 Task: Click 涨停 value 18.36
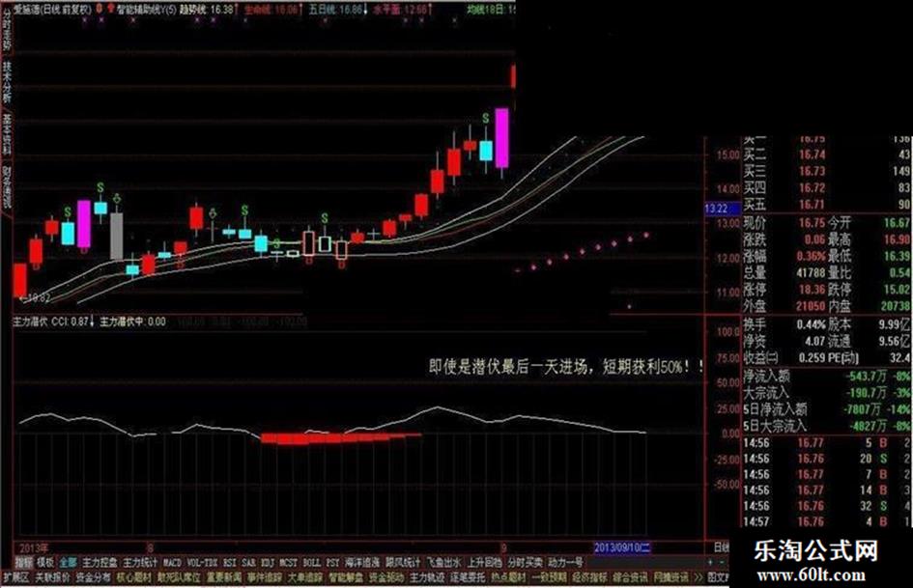pyautogui.click(x=812, y=289)
